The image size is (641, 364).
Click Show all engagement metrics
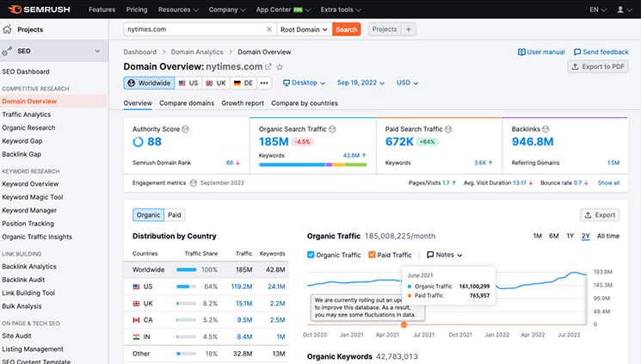[608, 182]
